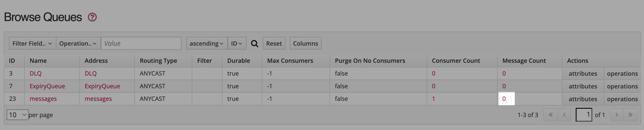Go to the next page arrow

click(x=617, y=115)
